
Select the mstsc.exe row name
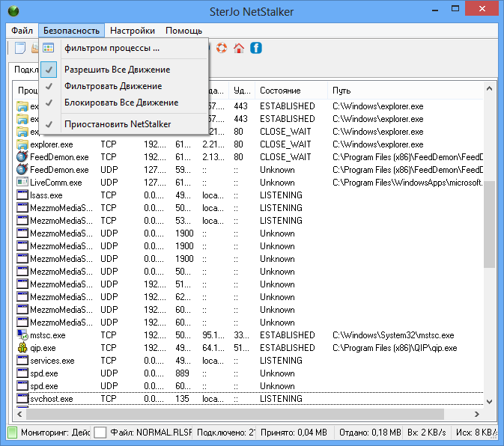tap(48, 335)
